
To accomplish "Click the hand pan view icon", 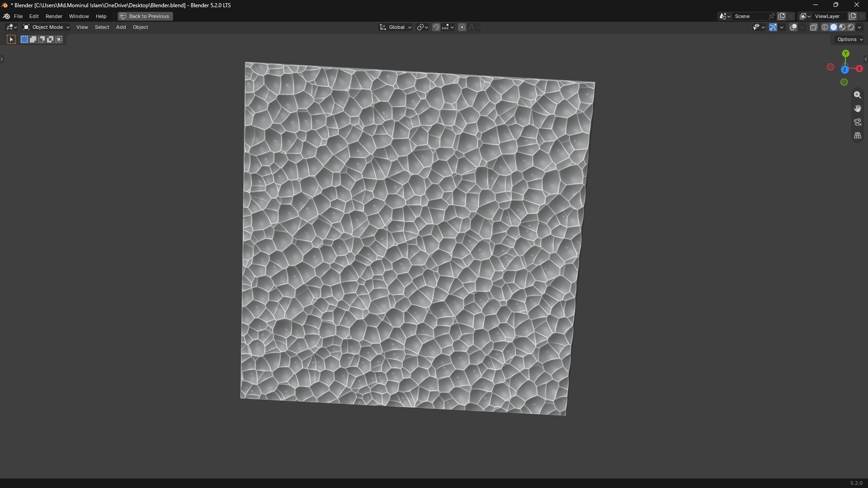I will (857, 108).
